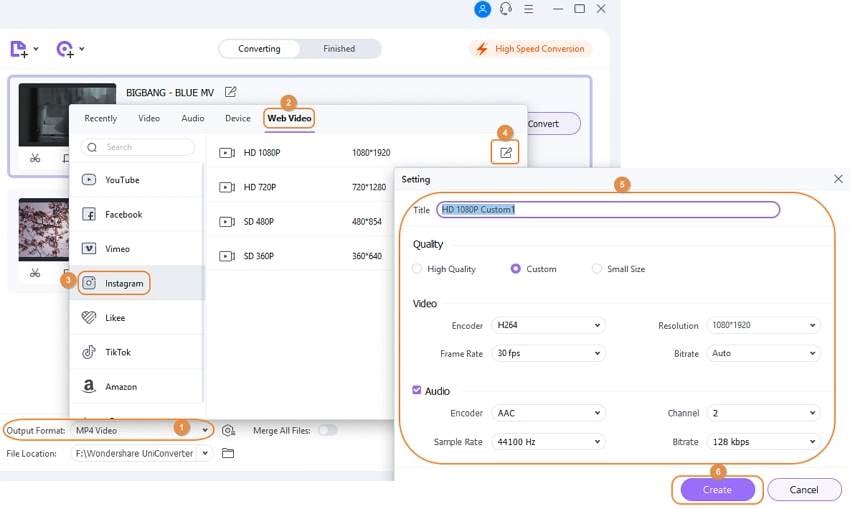Click the High Speed Conversion button
This screenshot has width=850, height=509.
[530, 49]
